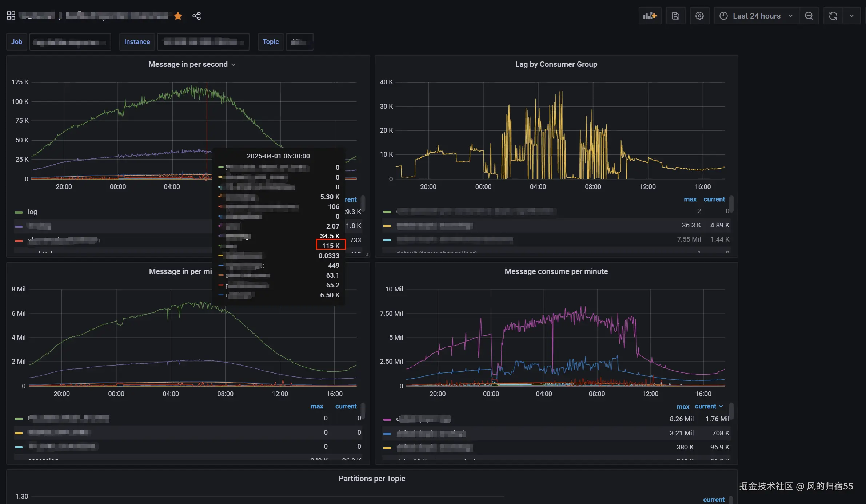The image size is (866, 504).
Task: Click the 34.5 K value in the tooltip
Action: coord(330,236)
